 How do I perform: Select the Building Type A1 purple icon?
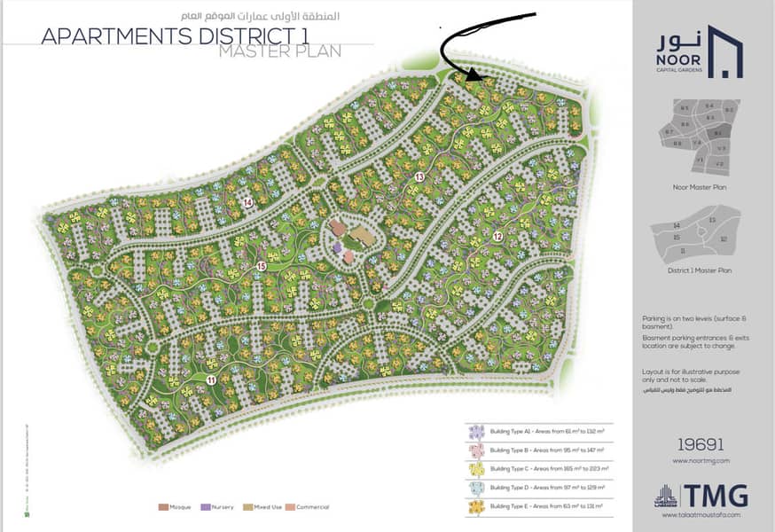point(476,432)
